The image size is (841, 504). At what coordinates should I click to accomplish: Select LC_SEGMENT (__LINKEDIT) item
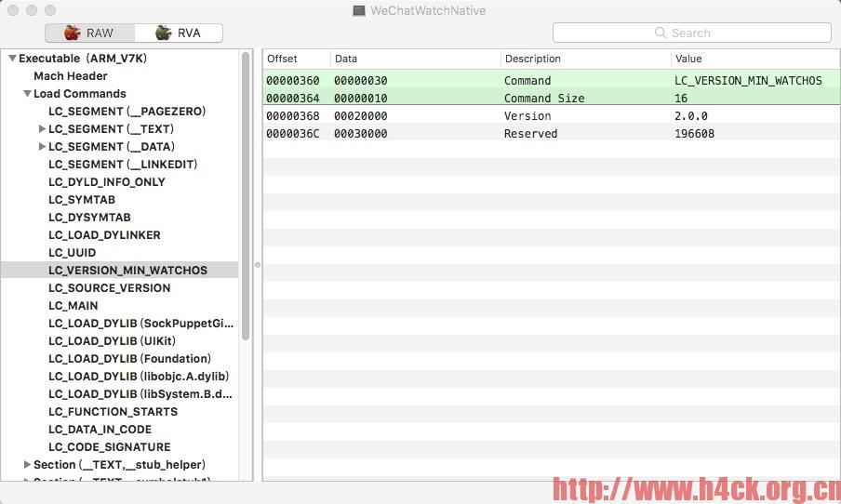[123, 164]
